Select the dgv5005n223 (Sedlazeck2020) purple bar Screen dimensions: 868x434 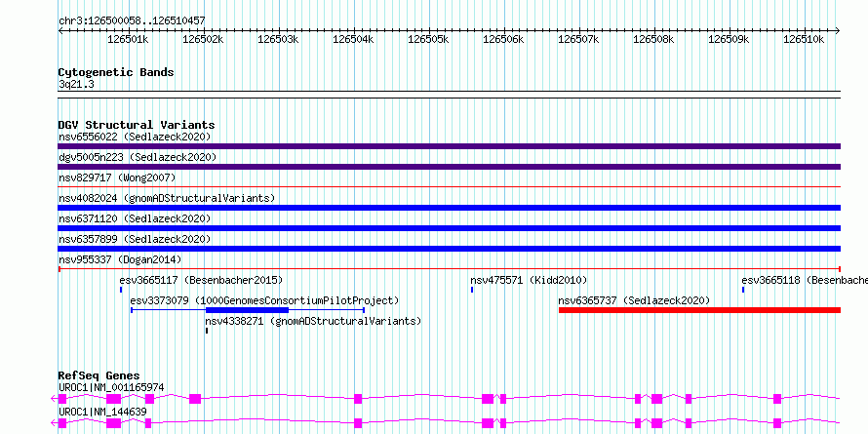[x=449, y=167]
